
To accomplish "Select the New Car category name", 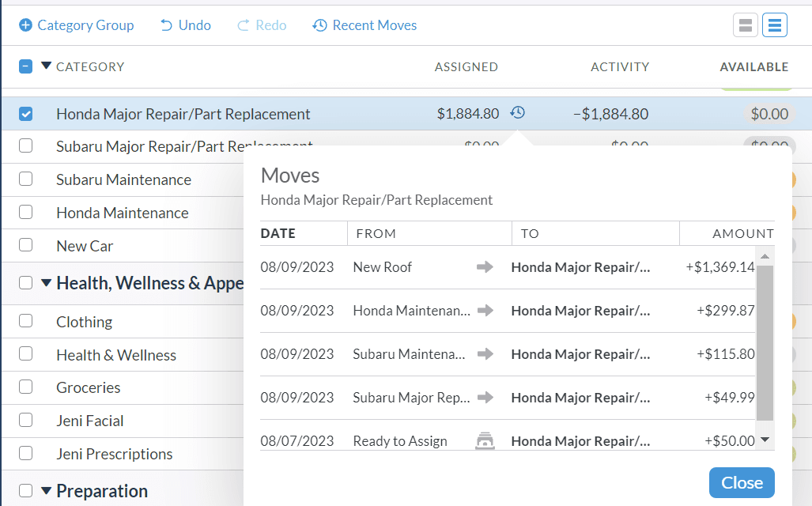I will point(85,246).
